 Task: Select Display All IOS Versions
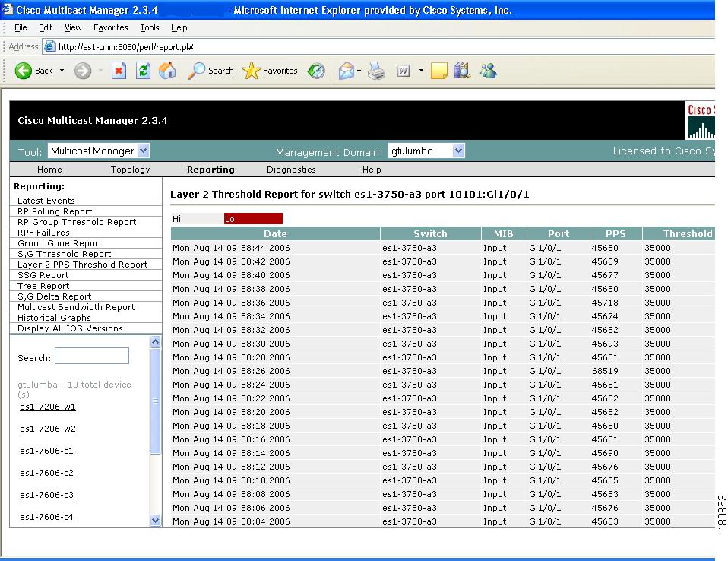click(70, 329)
